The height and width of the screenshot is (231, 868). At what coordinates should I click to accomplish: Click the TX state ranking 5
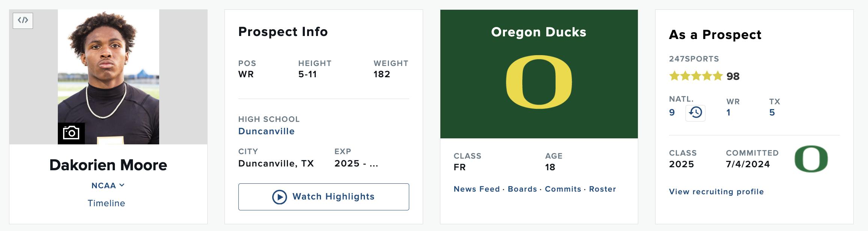click(772, 112)
